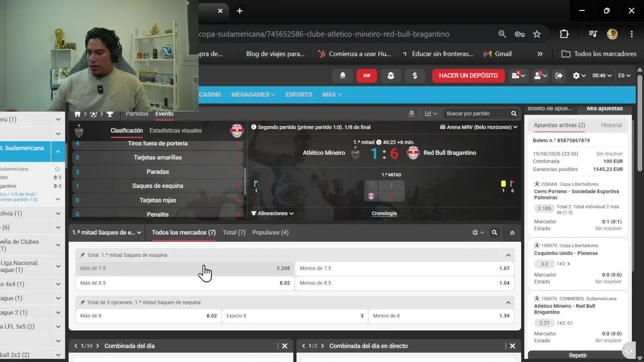This screenshot has width=644, height=362.
Task: Pin the Total. 1.ª mitad Saques de esquina market
Action: click(83, 255)
